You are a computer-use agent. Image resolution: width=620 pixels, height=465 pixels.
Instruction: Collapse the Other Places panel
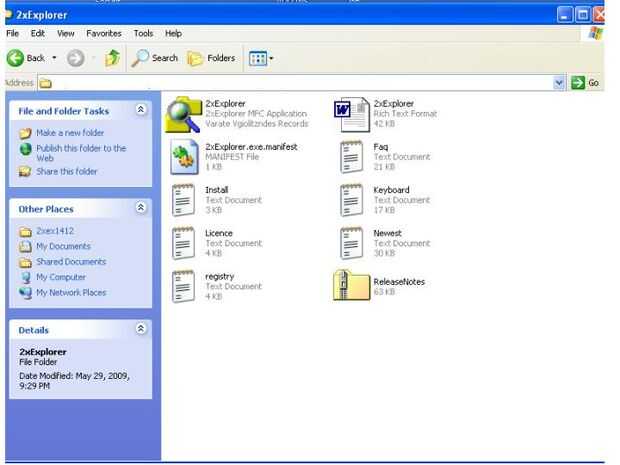(x=140, y=208)
